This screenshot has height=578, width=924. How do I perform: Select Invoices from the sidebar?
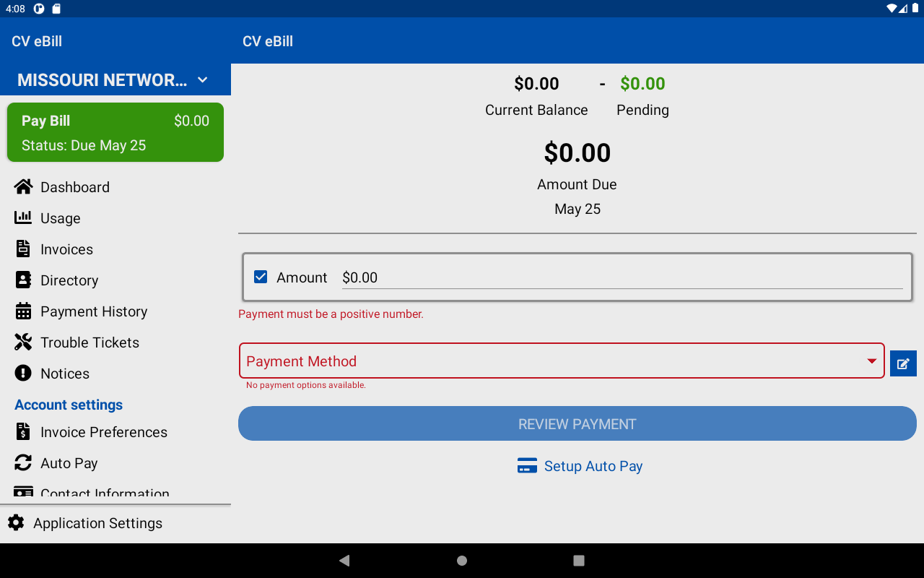115,249
